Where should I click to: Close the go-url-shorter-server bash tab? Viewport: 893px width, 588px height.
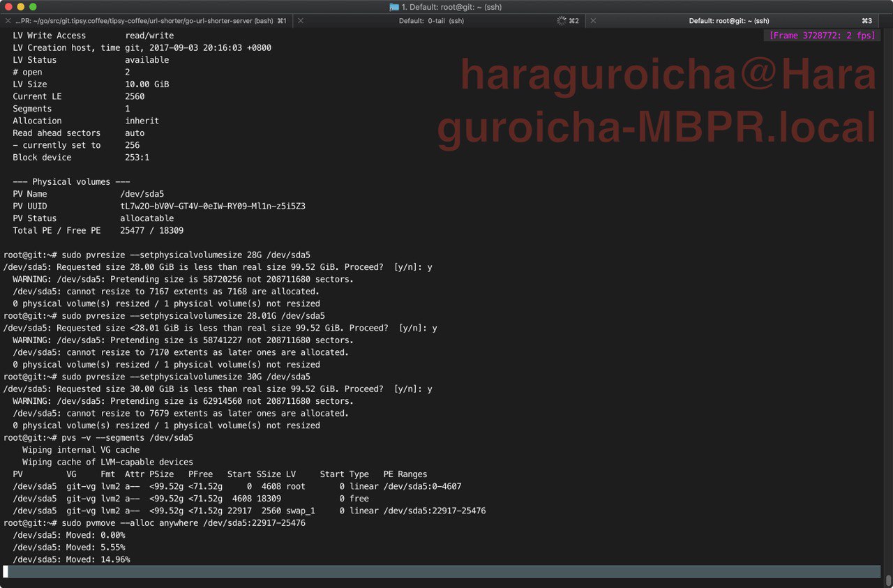click(8, 21)
